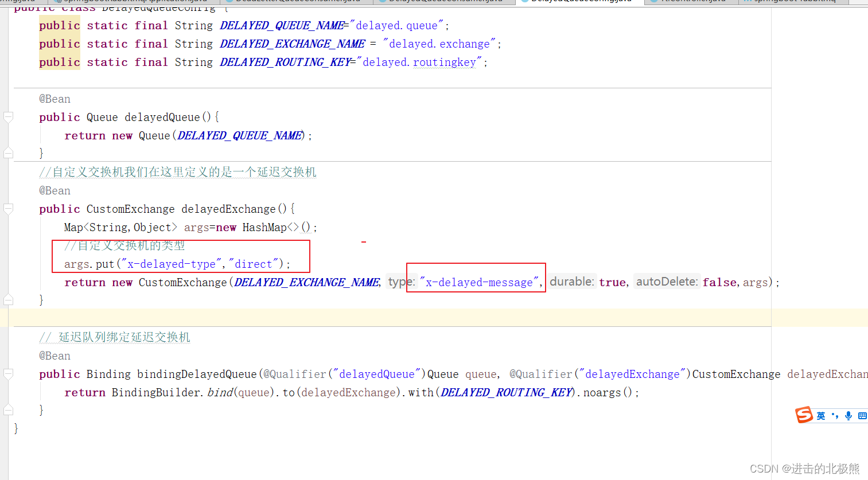Viewport: 868px width, 480px height.
Task: Click the autoDelete: parameter hint
Action: (667, 282)
